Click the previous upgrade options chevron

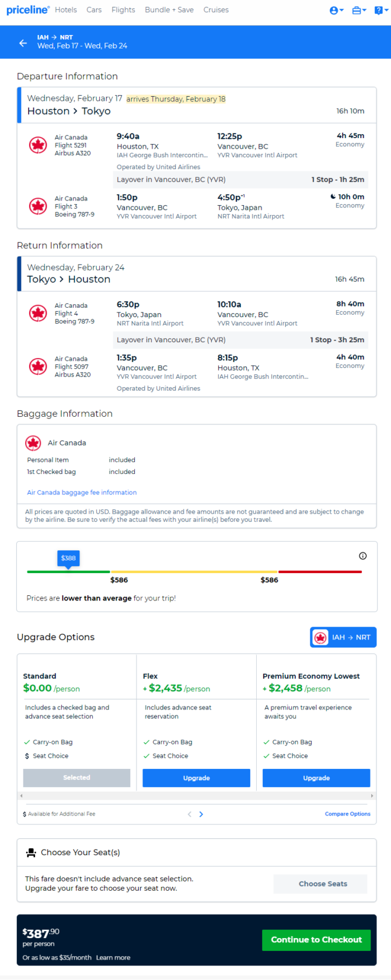coord(189,814)
